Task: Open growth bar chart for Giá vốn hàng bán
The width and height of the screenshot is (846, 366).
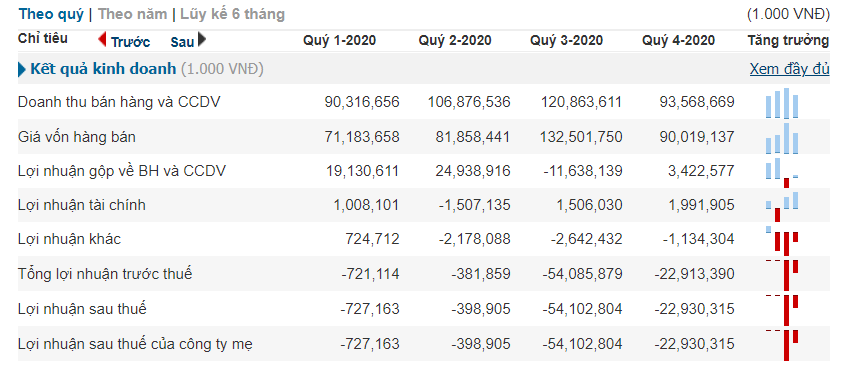Action: 782,138
